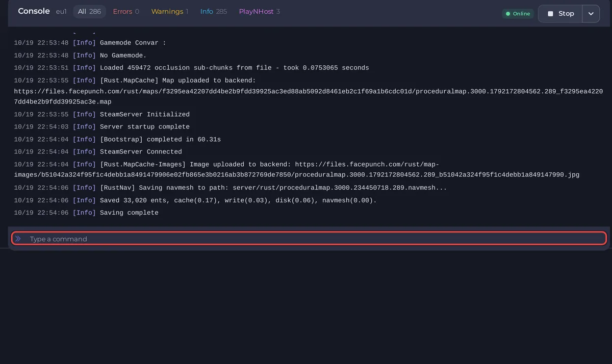Open the proceduralmap .map file URL
Viewport: 612px width, 364px height.
[309, 97]
